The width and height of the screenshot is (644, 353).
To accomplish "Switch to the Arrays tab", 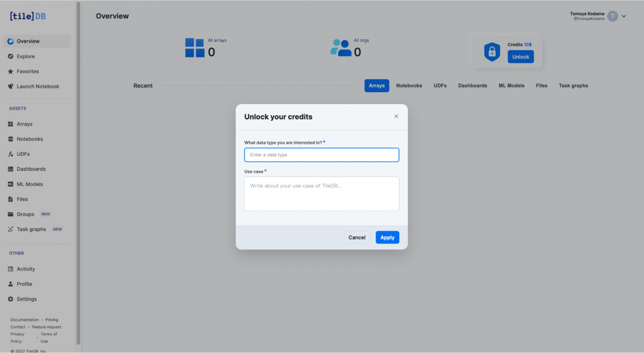I will (x=377, y=86).
